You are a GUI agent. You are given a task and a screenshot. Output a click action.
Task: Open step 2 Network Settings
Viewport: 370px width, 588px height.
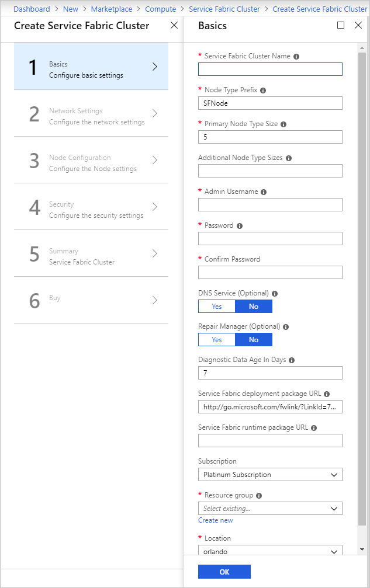91,116
